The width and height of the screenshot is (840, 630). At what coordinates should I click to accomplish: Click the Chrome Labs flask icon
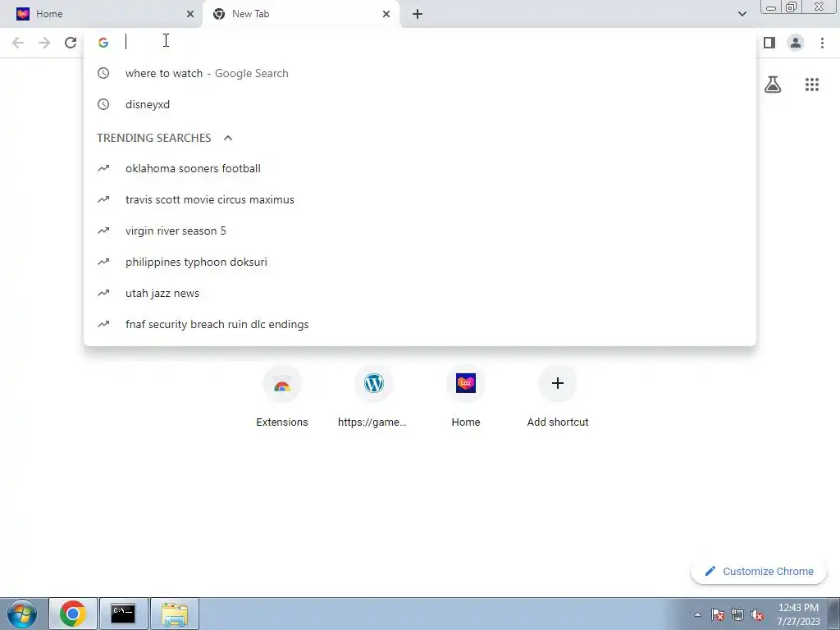[773, 84]
